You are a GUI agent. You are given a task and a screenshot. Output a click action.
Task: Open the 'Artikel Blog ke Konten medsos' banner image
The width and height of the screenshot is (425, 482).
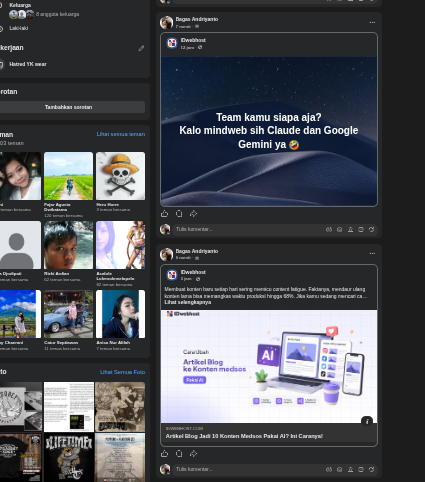269,366
